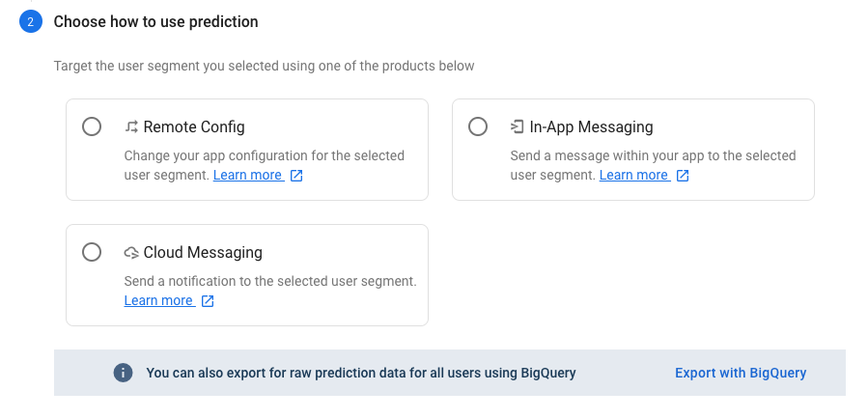
Task: Open external link icon under In-App Messaging
Action: tap(683, 176)
